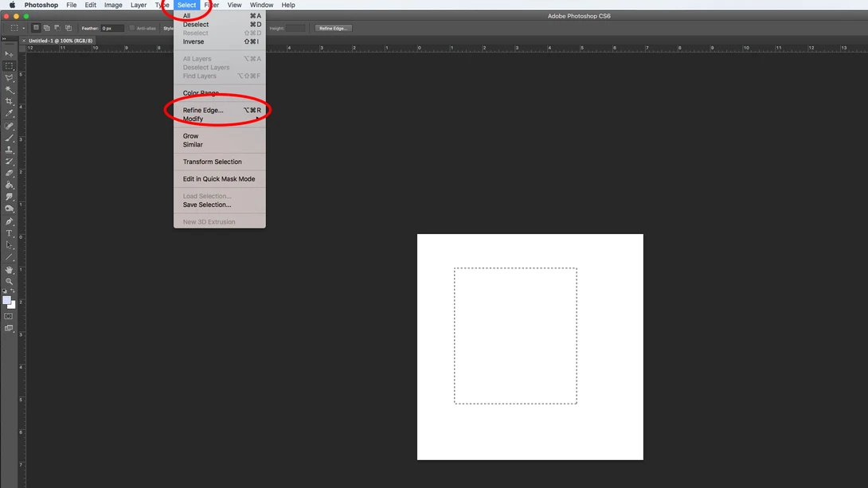Choose Edit in Quick Mask Mode
868x488 pixels.
click(x=220, y=179)
